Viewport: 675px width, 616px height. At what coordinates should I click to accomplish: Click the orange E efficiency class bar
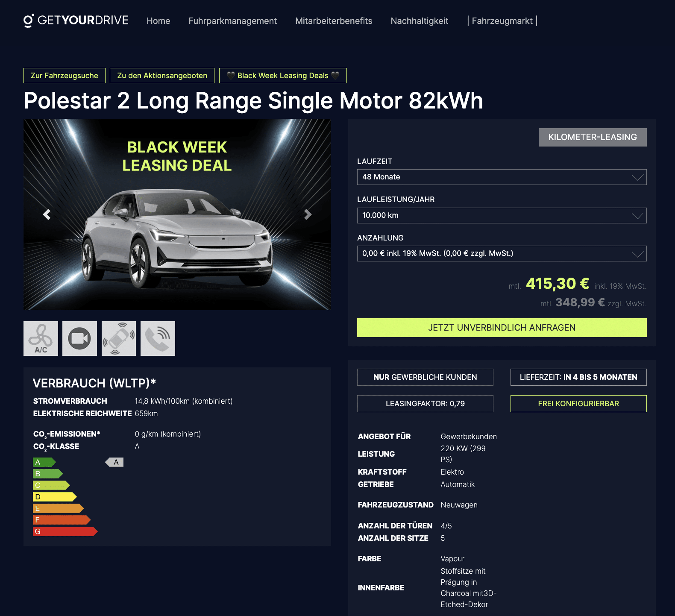pos(58,508)
